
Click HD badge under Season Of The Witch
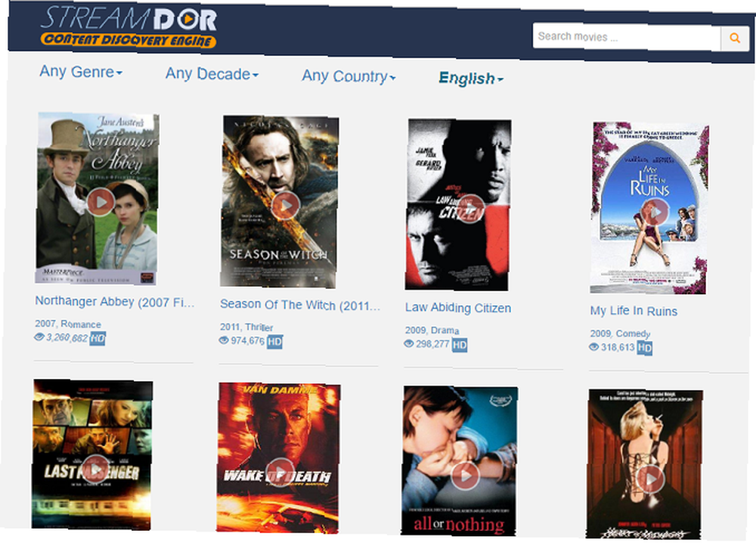click(x=274, y=342)
